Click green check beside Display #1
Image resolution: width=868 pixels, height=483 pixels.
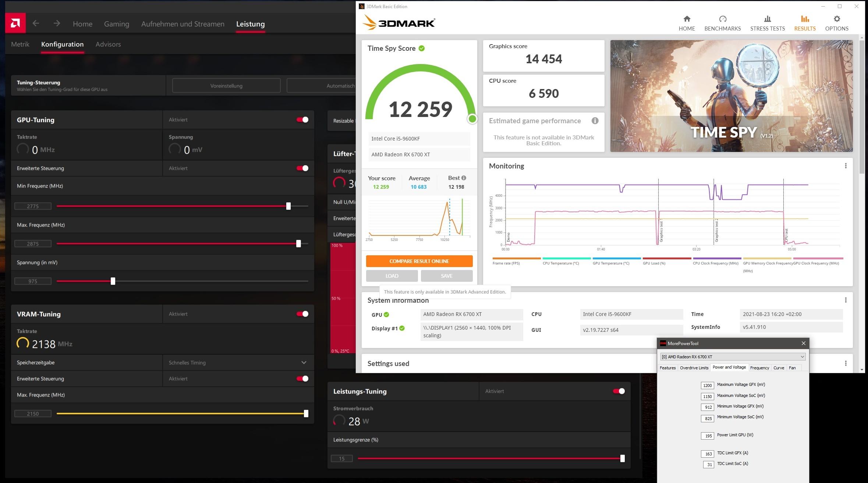coord(402,328)
